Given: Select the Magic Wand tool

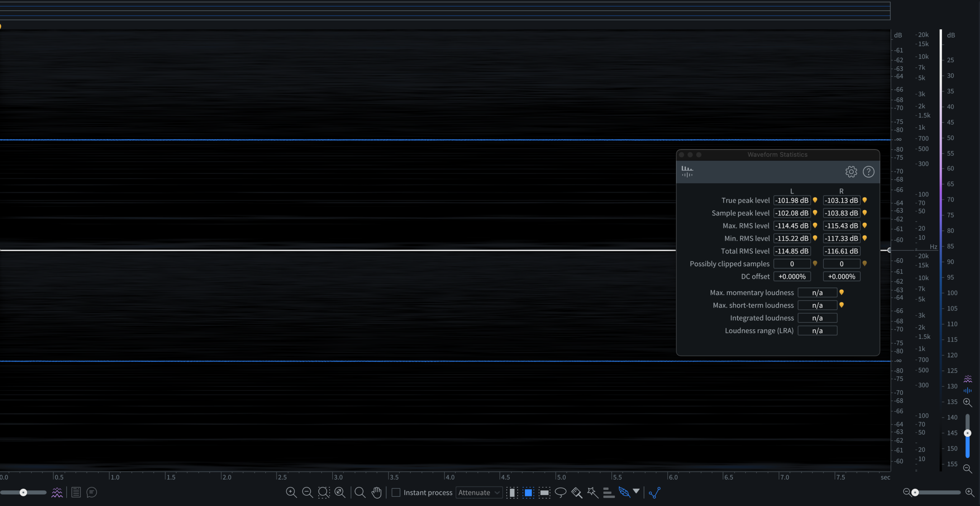Looking at the screenshot, I should tap(593, 492).
